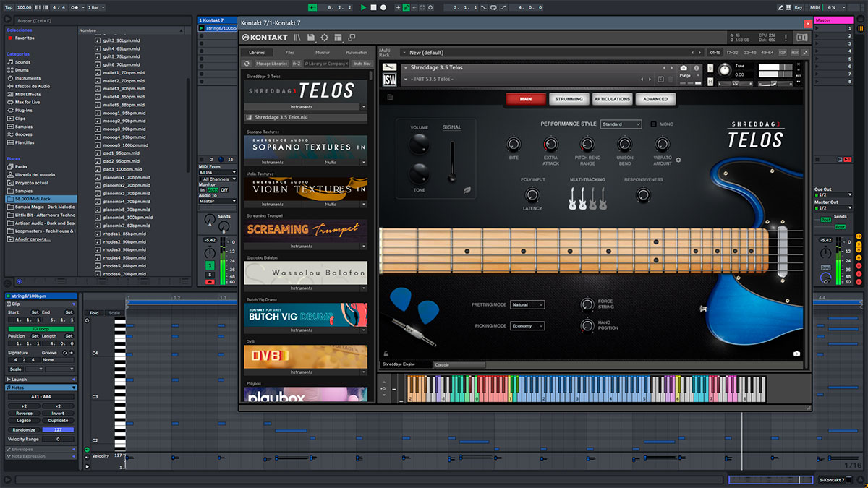Toggle clip Loop button
868x488 pixels.
coord(43,328)
